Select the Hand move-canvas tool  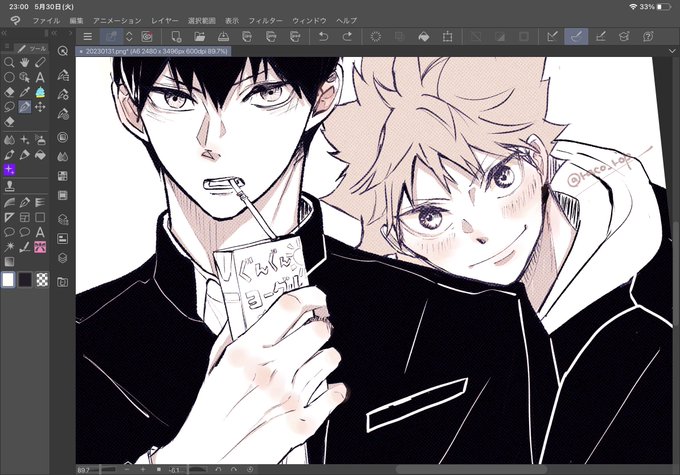tap(25, 62)
